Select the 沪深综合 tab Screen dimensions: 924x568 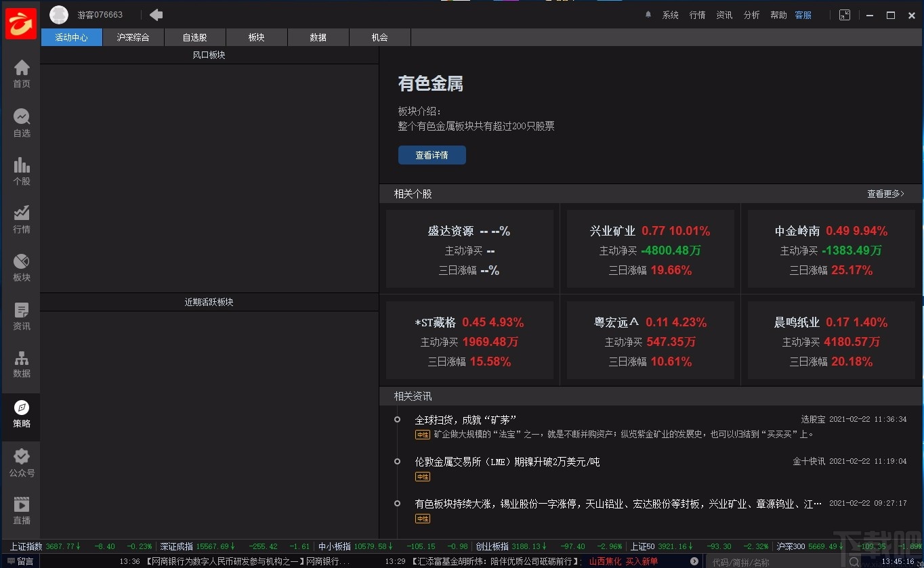click(x=133, y=37)
